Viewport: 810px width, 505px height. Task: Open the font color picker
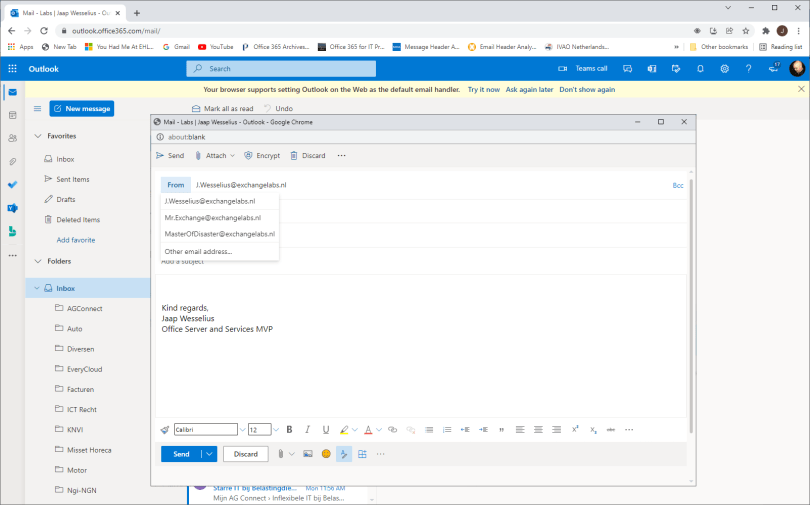click(x=368, y=429)
